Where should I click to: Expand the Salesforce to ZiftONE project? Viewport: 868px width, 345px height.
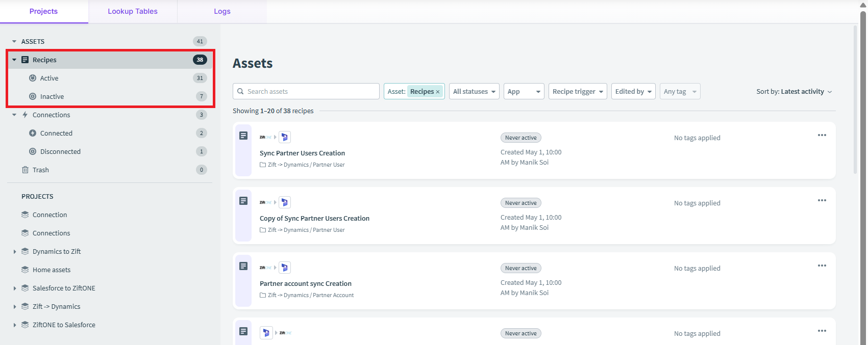click(14, 288)
